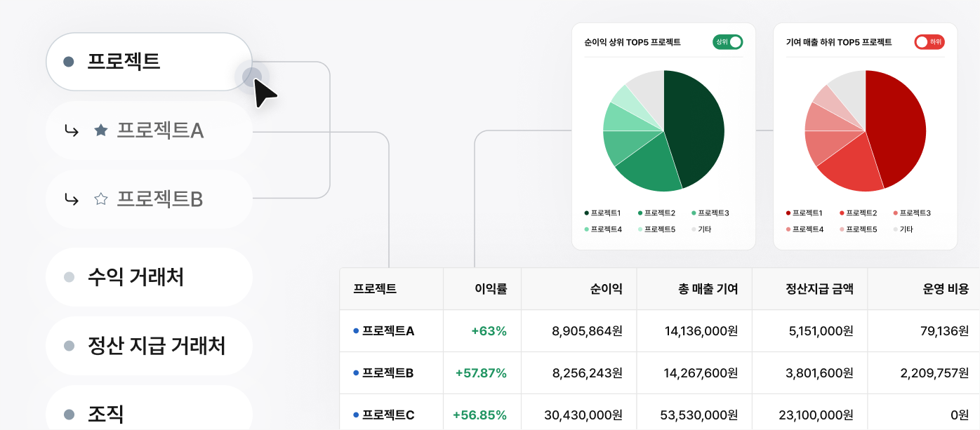Click the dark dot in 프로젝트 menu pill
The image size is (980, 430).
[69, 62]
